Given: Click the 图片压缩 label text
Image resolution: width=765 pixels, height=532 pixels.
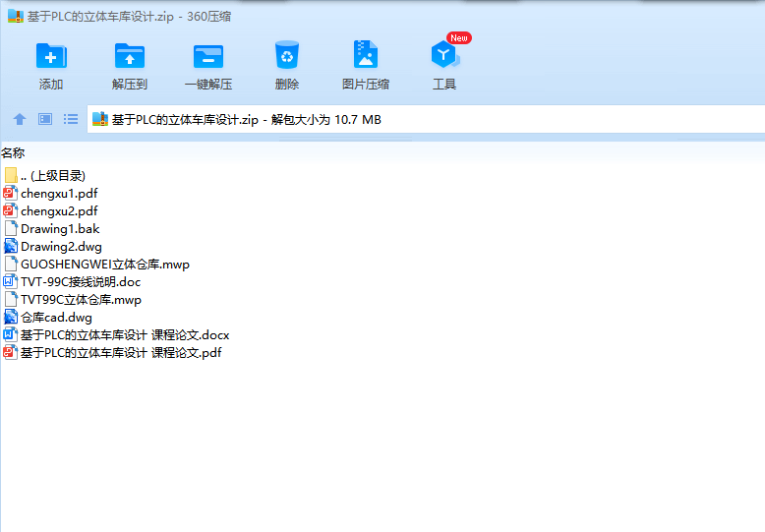Looking at the screenshot, I should (366, 85).
